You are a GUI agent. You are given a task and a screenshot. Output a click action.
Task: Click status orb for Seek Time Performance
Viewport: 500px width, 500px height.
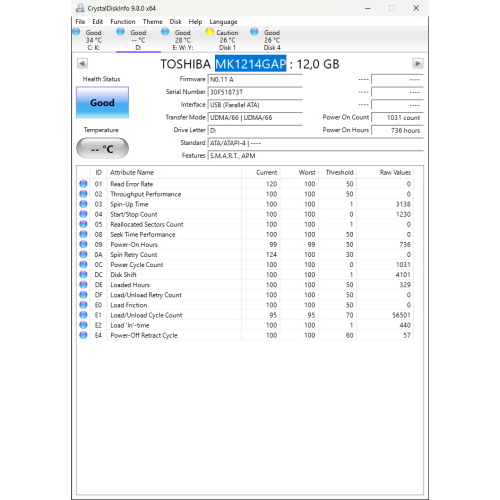tap(83, 234)
